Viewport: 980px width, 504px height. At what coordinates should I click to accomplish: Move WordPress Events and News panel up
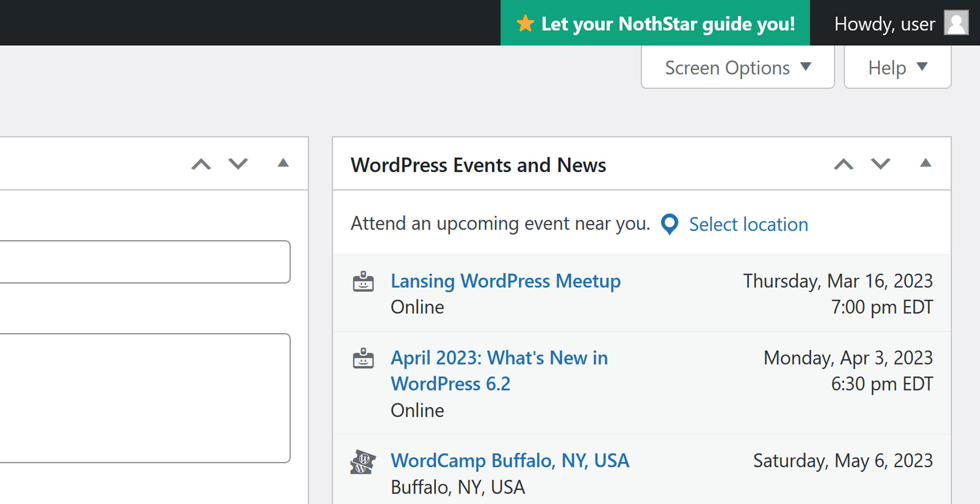(844, 164)
